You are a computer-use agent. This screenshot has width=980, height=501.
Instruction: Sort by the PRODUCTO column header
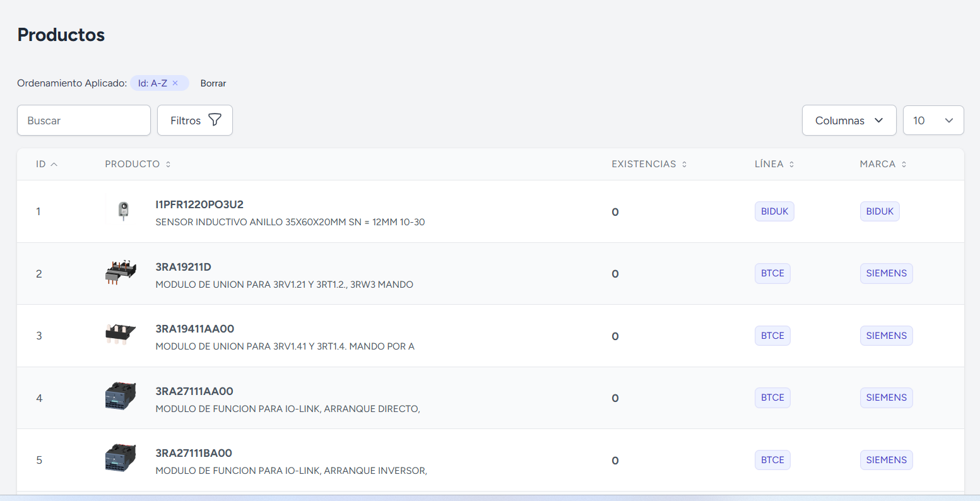pos(138,164)
